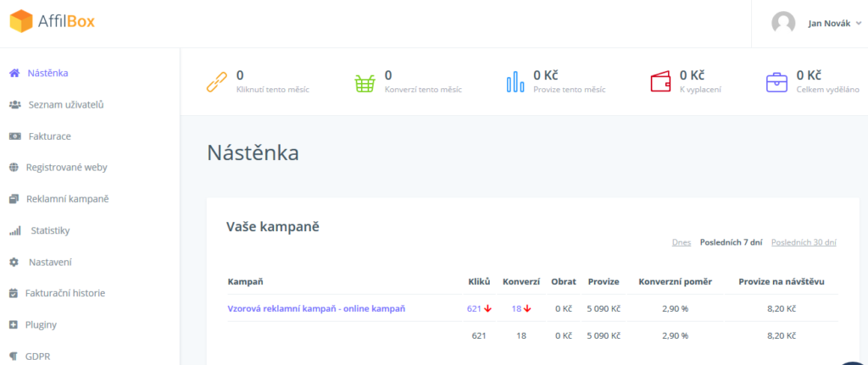Click the red down arrow next to 621
Viewport: 868px width, 365px height.
[487, 308]
